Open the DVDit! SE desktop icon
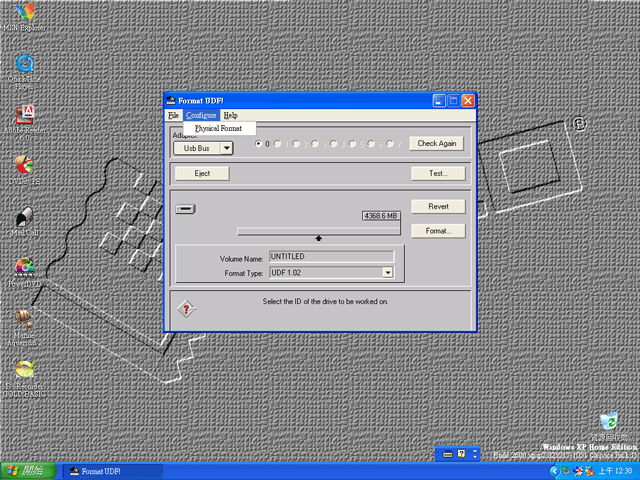 pyautogui.click(x=24, y=170)
